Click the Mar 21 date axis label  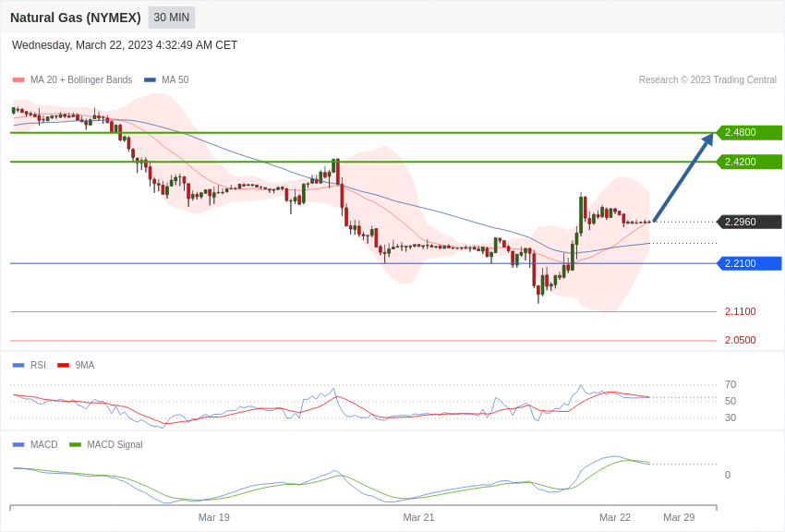(418, 517)
